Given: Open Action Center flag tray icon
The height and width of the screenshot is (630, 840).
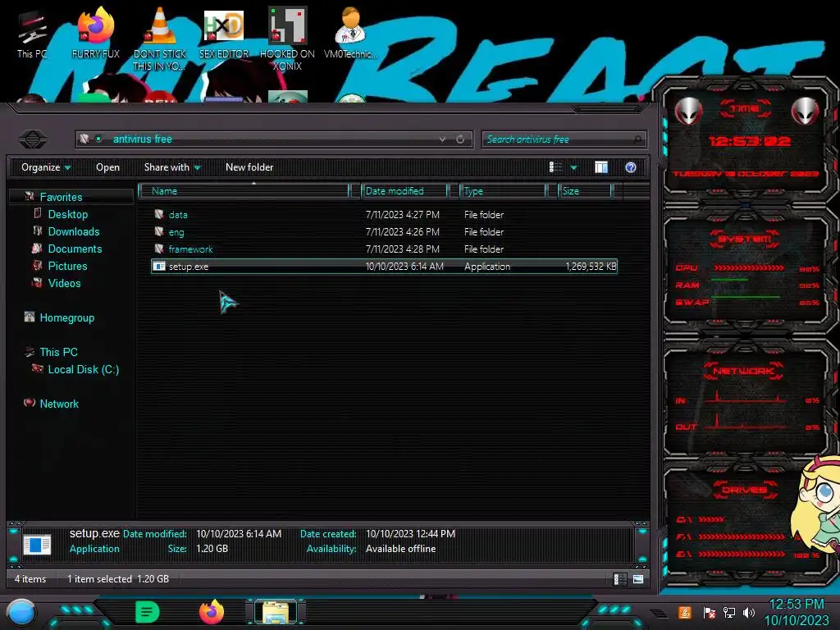Looking at the screenshot, I should click(x=709, y=612).
